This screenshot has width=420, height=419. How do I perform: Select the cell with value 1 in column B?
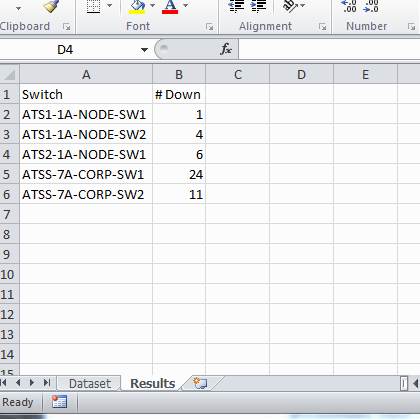179,114
